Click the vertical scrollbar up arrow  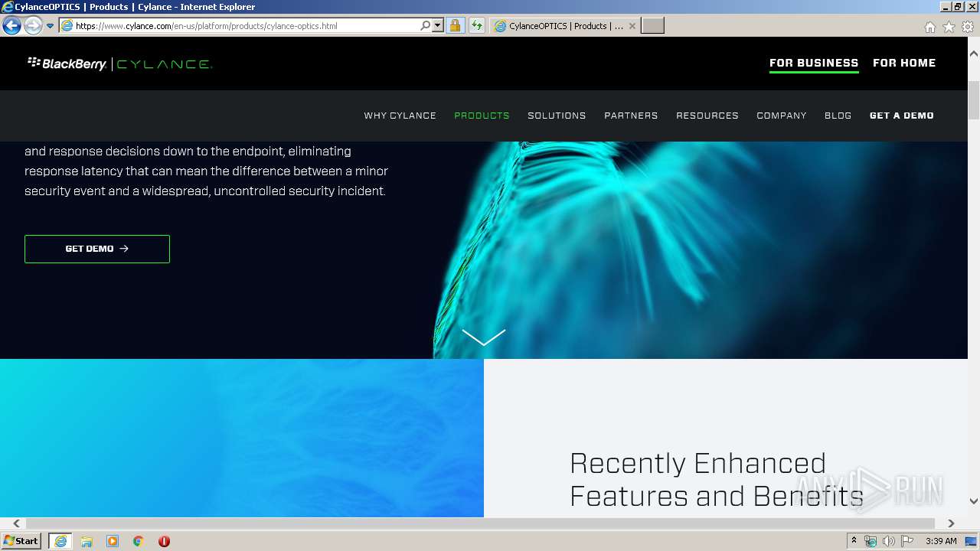point(974,54)
